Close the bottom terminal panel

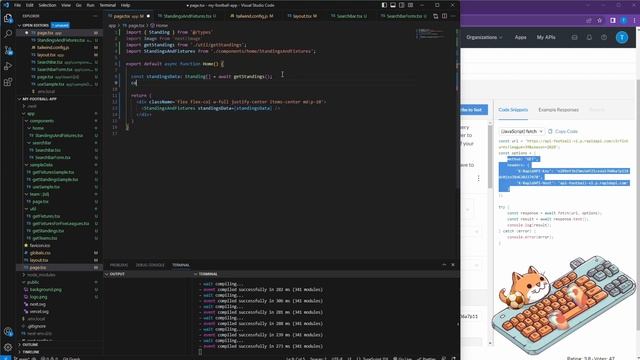pyautogui.click(x=453, y=264)
